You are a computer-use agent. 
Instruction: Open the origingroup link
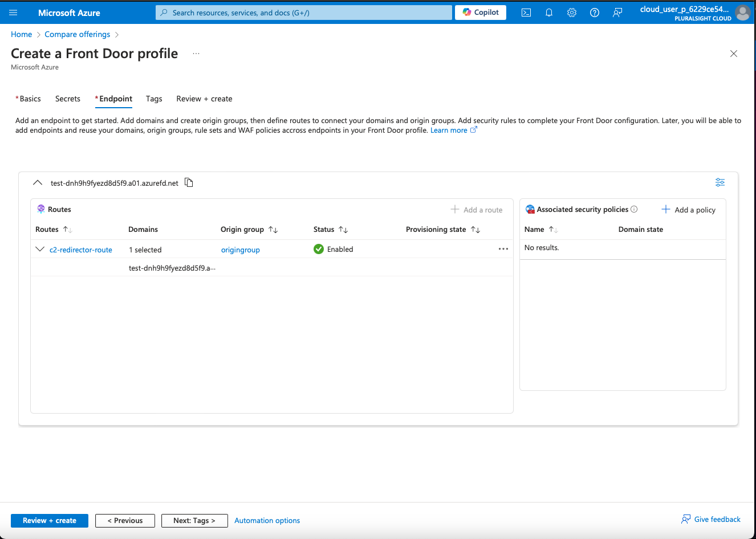pos(241,250)
